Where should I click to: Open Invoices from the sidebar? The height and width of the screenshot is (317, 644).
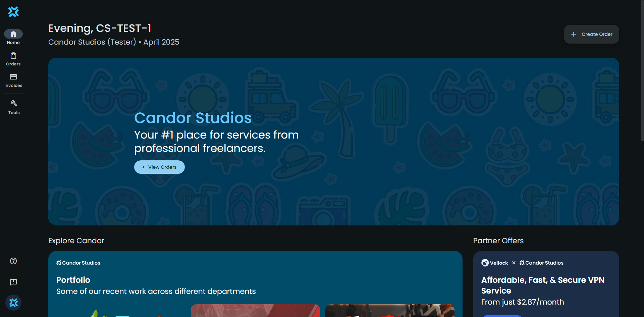coord(13,81)
